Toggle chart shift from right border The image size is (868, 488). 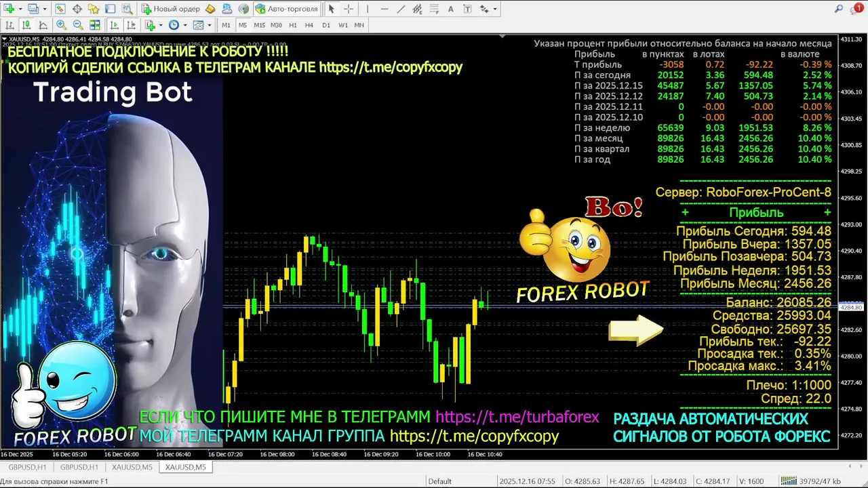pos(131,25)
